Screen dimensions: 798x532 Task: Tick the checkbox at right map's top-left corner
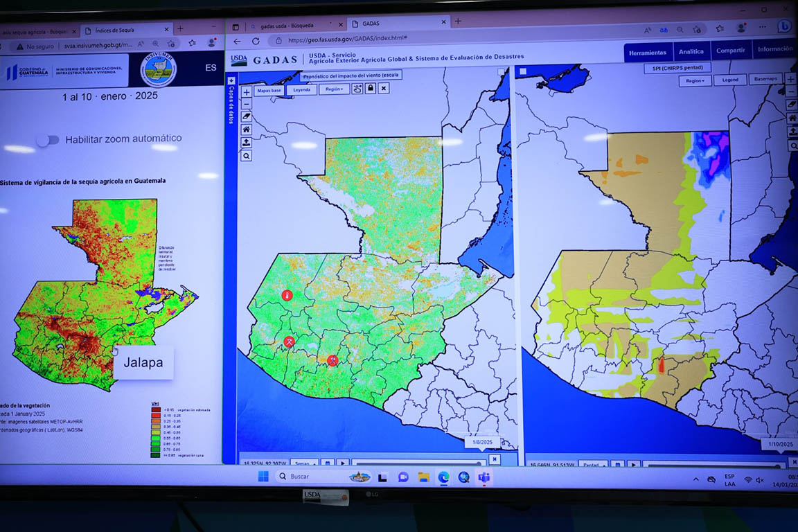point(523,71)
